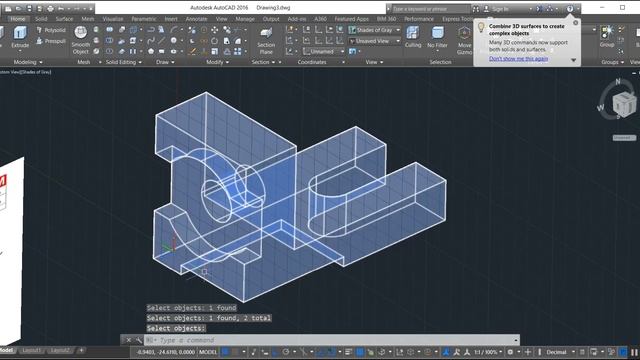Click the new file icon in quick access toolbar
The height and width of the screenshot is (360, 640).
8,8
